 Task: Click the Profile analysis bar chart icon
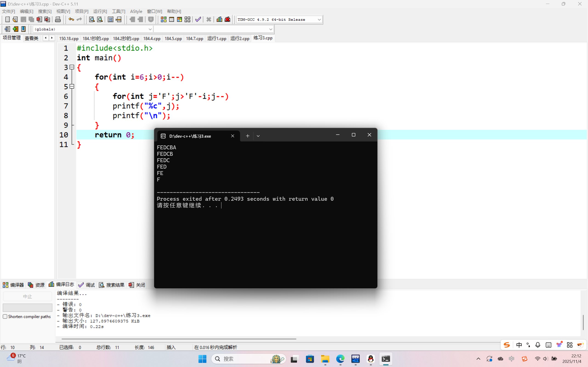coord(219,19)
